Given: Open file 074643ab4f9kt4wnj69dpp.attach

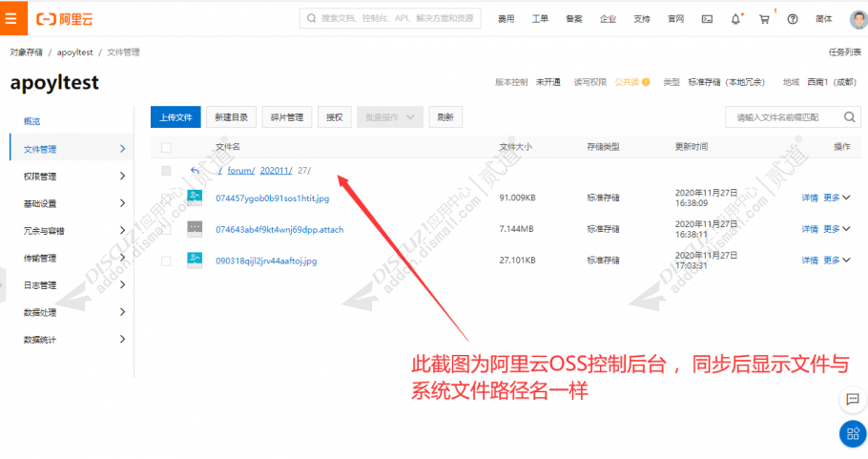Looking at the screenshot, I should pyautogui.click(x=279, y=229).
